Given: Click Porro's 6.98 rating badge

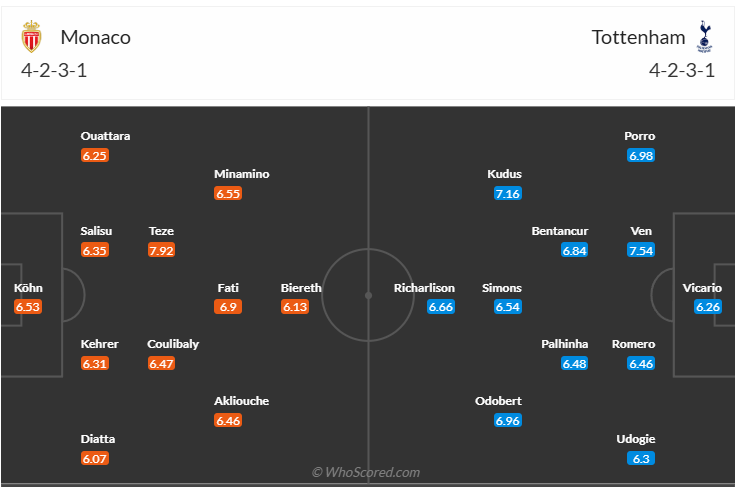Looking at the screenshot, I should (x=641, y=155).
